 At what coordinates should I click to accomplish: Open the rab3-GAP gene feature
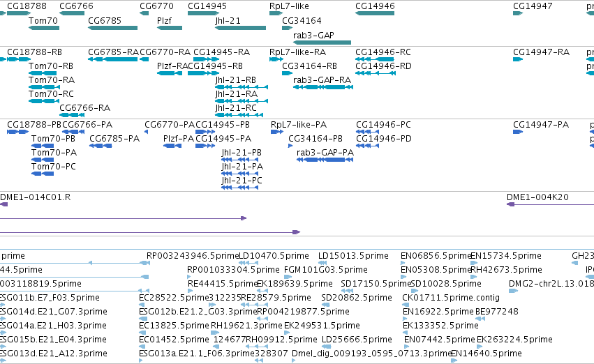pos(322,43)
